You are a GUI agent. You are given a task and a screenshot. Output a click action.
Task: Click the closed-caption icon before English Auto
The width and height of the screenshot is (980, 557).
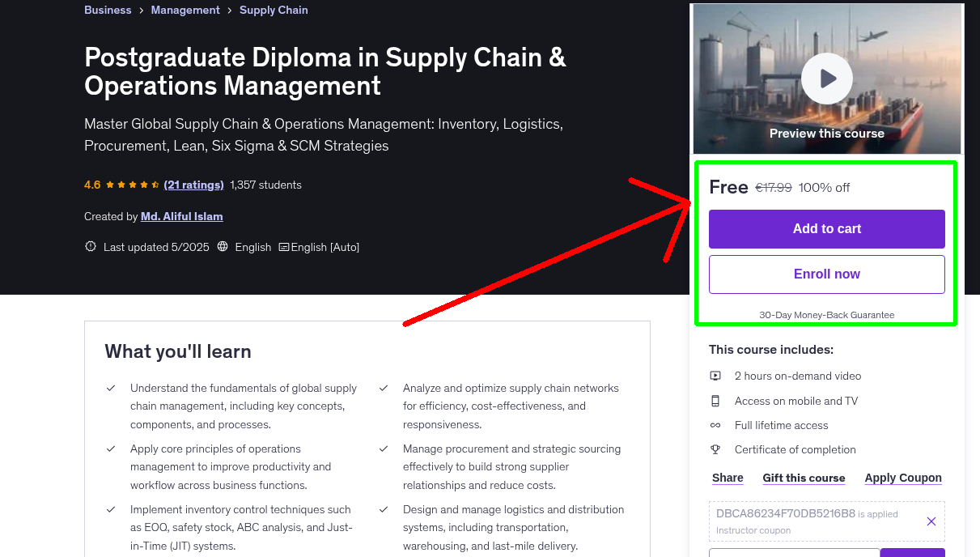tap(285, 247)
